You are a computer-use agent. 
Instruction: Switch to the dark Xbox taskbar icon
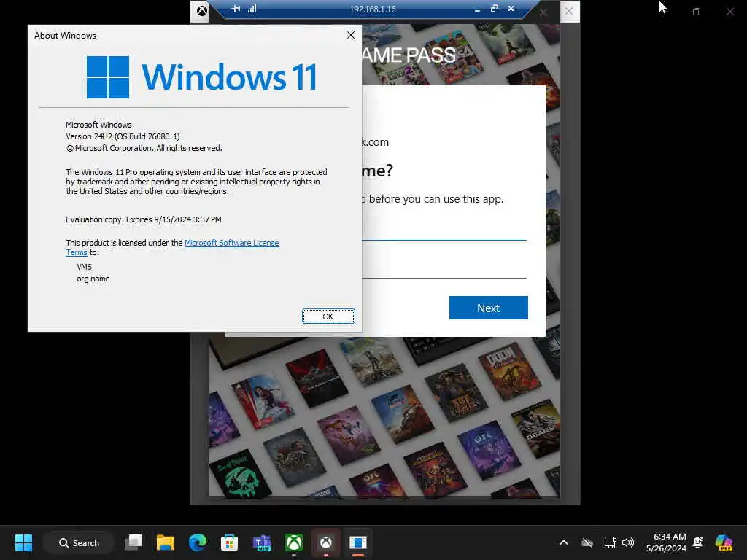326,542
